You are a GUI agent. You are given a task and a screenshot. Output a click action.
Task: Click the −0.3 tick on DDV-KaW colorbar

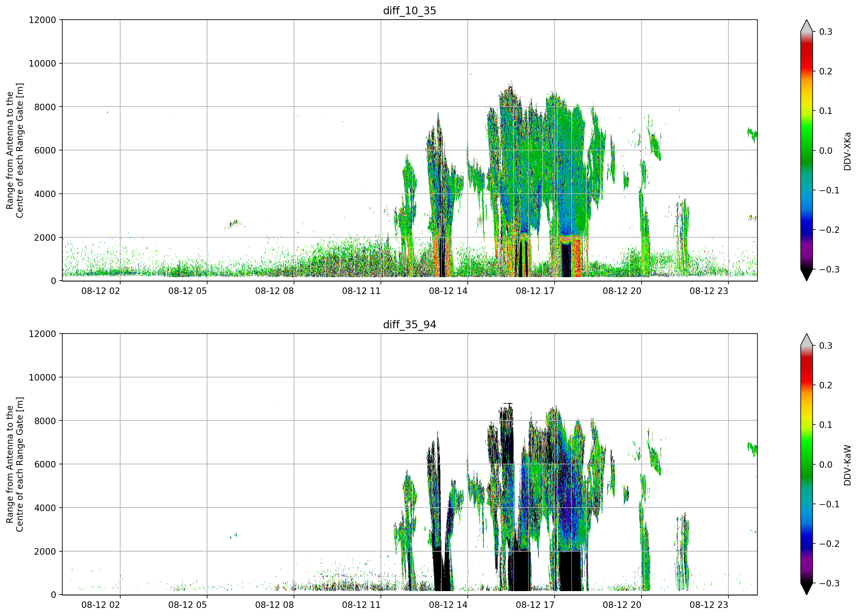829,584
